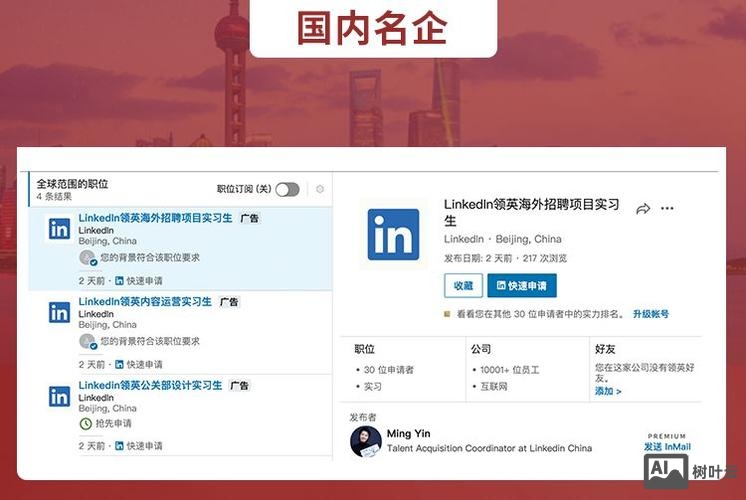
Task: Open job alert settings gear icon
Action: (x=320, y=189)
